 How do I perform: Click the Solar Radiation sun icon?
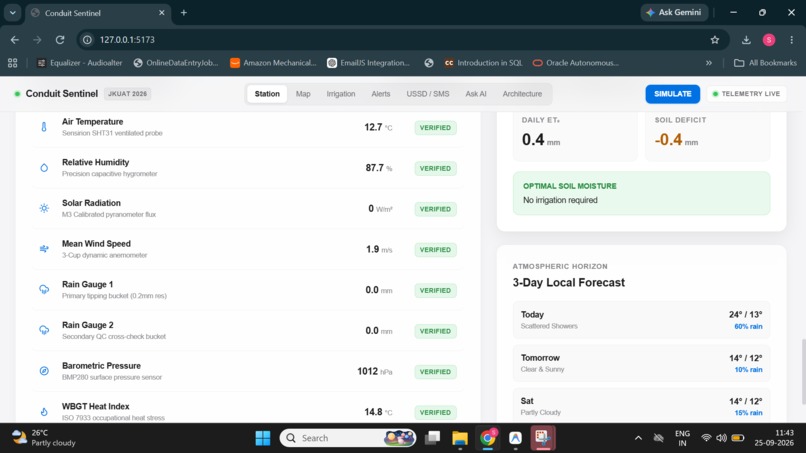(x=44, y=208)
